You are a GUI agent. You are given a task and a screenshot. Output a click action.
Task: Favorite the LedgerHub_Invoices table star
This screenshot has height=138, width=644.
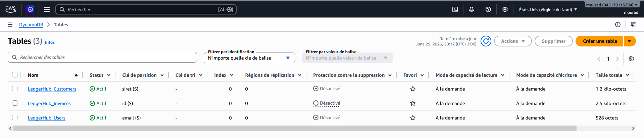[413, 103]
